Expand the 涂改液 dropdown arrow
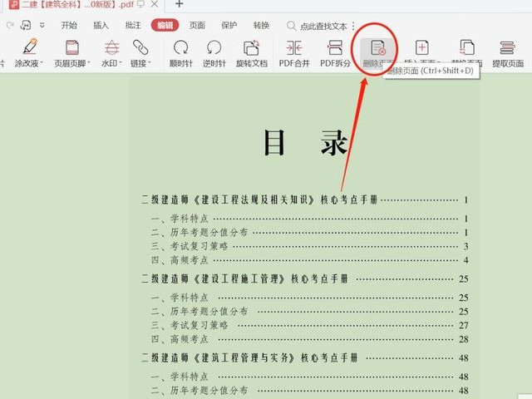The width and height of the screenshot is (532, 399). (42, 62)
